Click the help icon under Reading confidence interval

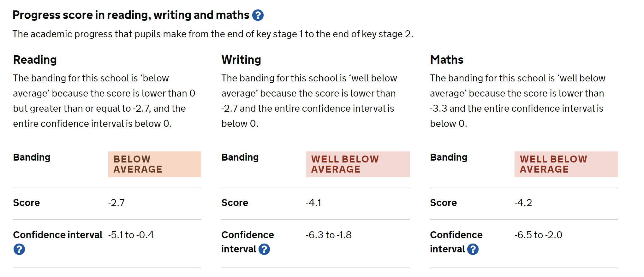tap(20, 249)
